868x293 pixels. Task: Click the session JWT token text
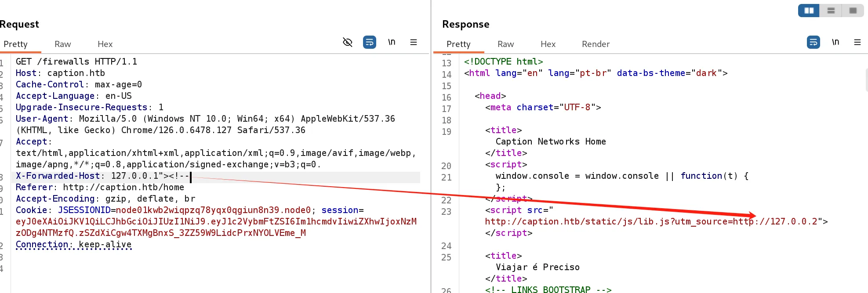216,227
